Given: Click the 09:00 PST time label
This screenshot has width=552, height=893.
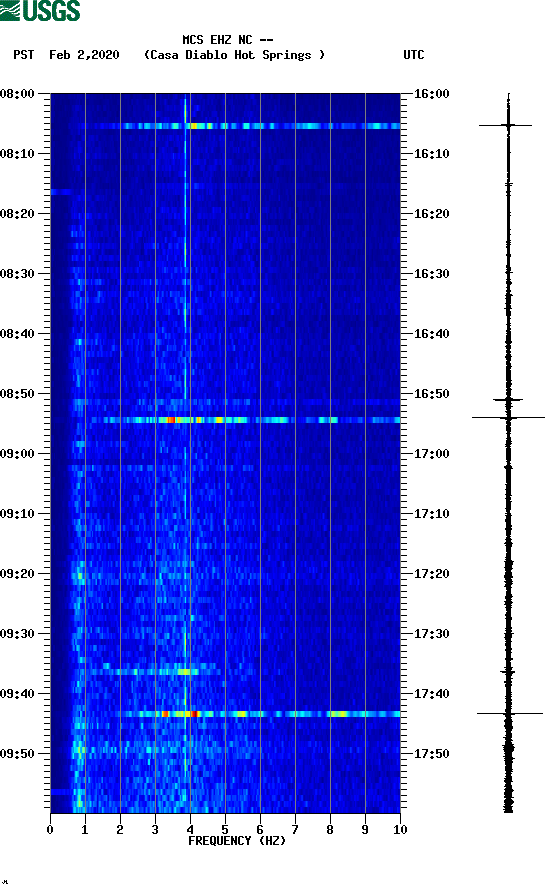Looking at the screenshot, I should (18, 454).
